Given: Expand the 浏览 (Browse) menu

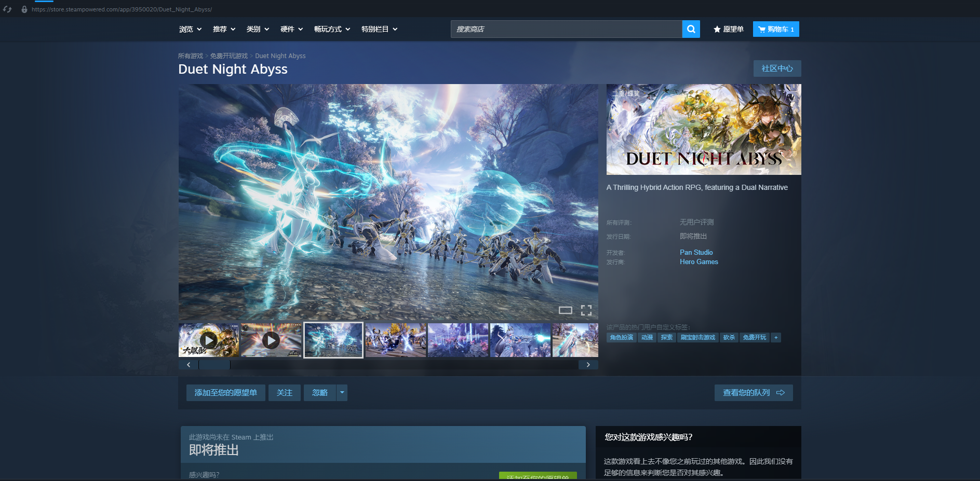Looking at the screenshot, I should pos(190,29).
